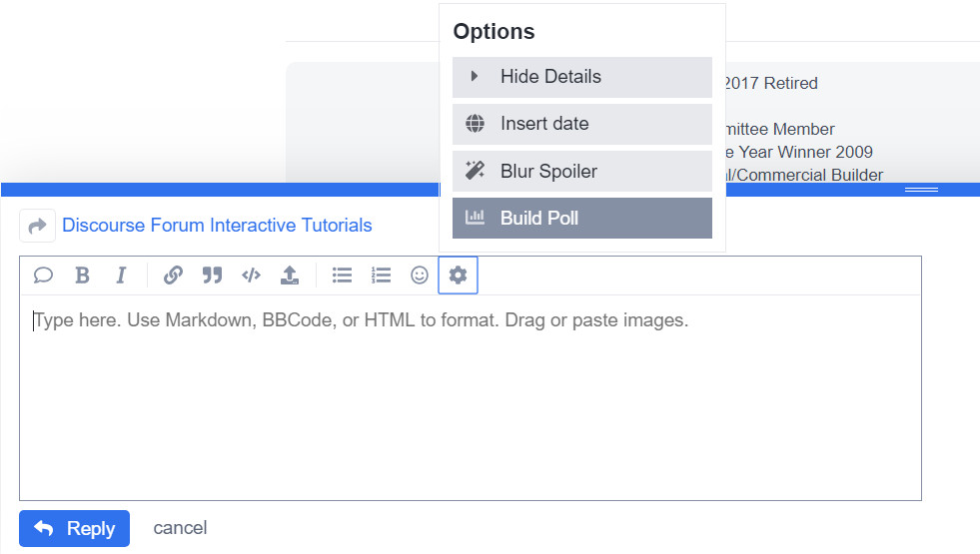This screenshot has height=554, width=980.
Task: Open the Build Poll dialog
Action: click(x=581, y=219)
